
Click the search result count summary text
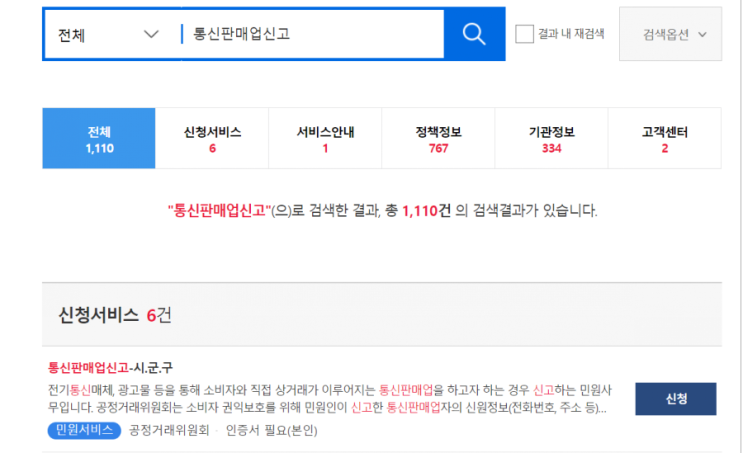pyautogui.click(x=382, y=210)
